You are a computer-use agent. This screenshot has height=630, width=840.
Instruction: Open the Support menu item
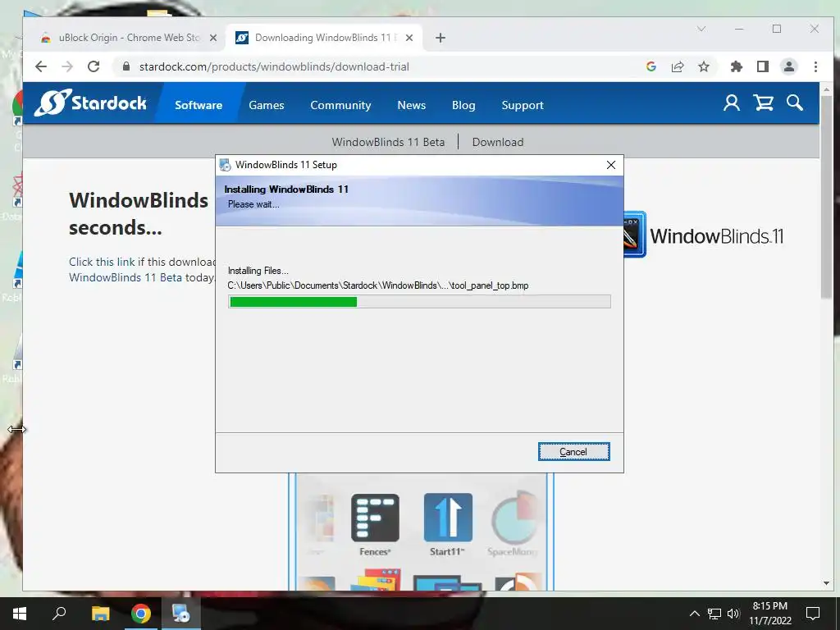coord(523,105)
